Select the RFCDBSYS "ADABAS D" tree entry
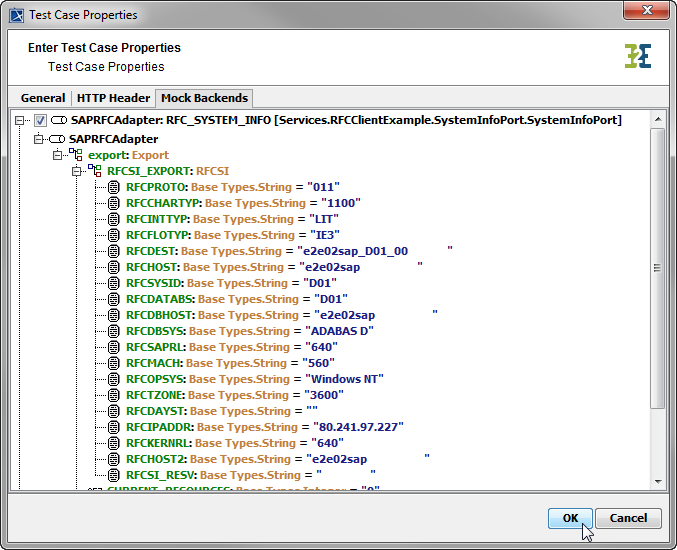 [249, 331]
